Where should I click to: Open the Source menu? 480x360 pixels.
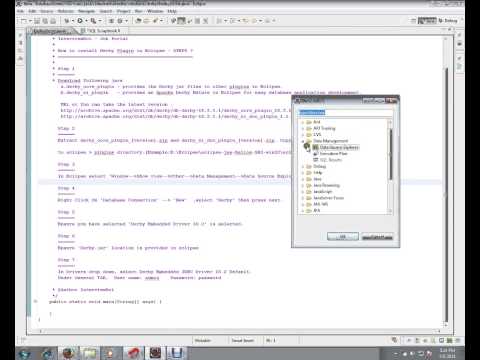click(x=47, y=11)
